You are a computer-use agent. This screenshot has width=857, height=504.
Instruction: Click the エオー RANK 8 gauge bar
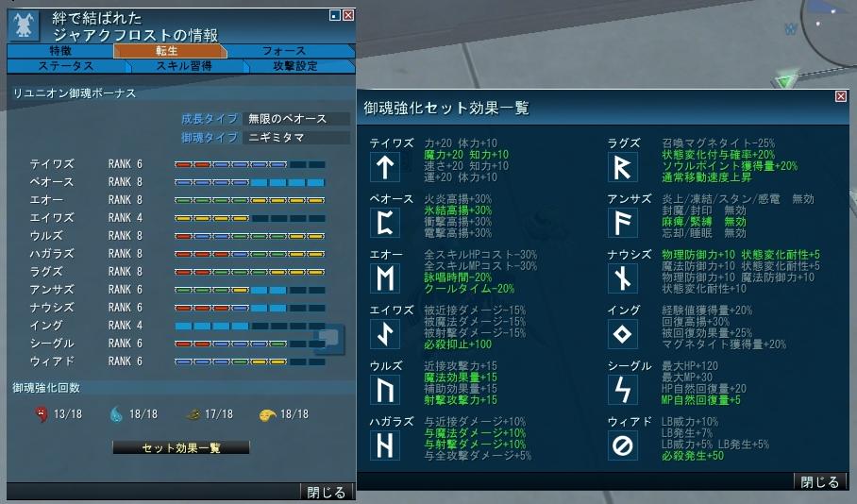250,200
